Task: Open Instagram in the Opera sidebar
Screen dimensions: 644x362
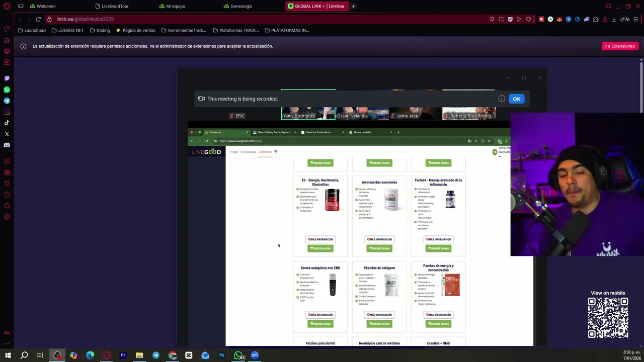Action: pyautogui.click(x=7, y=112)
